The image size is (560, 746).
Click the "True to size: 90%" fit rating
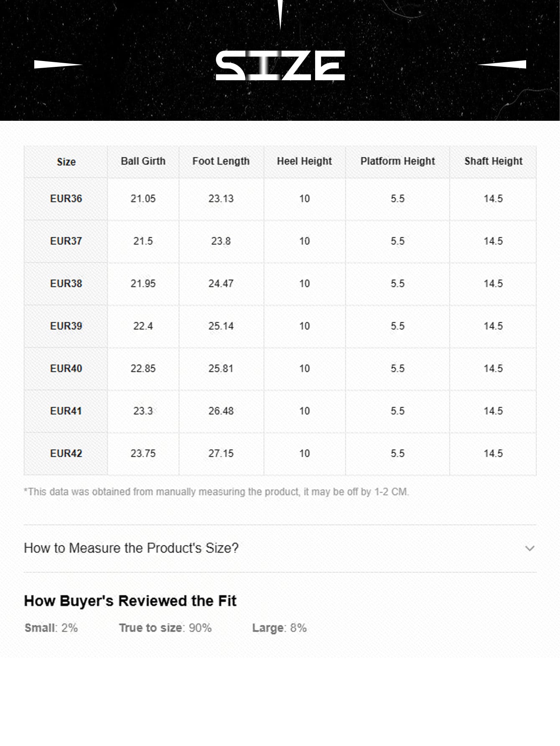[165, 628]
